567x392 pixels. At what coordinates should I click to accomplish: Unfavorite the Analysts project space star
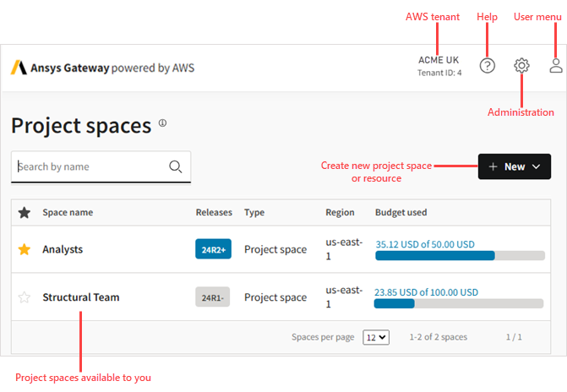pos(25,249)
